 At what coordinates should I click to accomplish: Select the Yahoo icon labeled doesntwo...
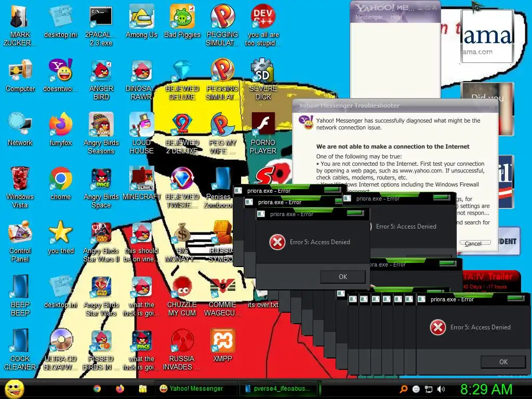(60, 75)
